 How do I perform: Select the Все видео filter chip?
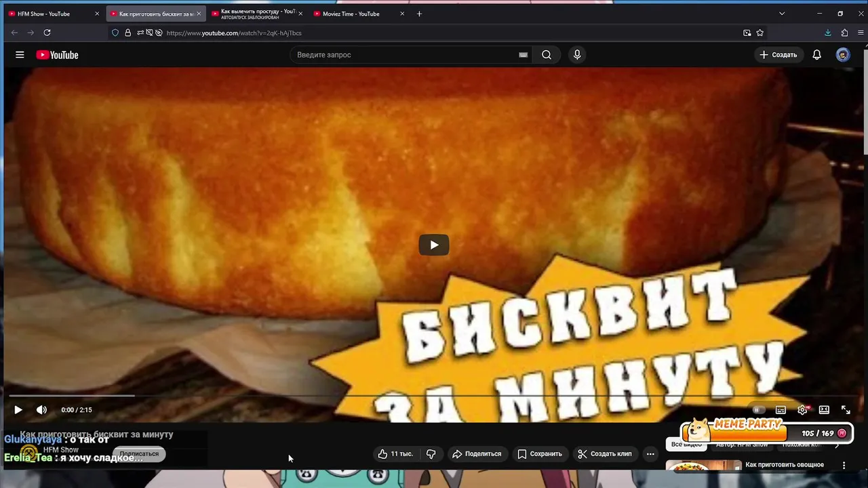[x=686, y=445]
